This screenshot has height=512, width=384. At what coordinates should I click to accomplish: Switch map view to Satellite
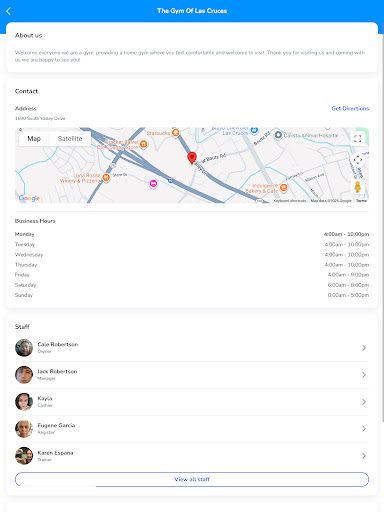[x=70, y=139]
